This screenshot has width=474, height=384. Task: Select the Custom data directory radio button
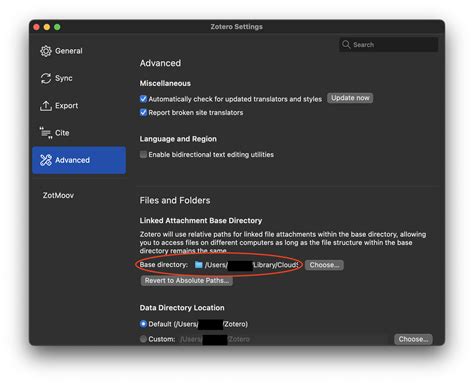pos(143,339)
